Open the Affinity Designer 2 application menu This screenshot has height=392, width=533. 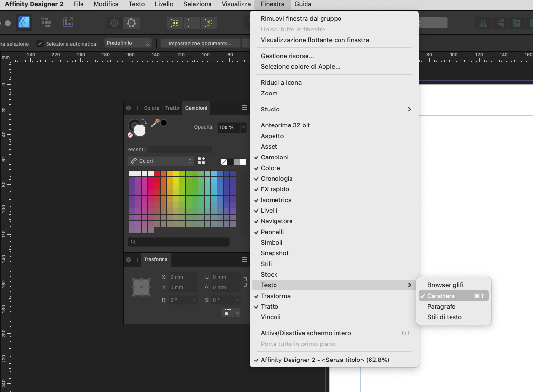34,4
